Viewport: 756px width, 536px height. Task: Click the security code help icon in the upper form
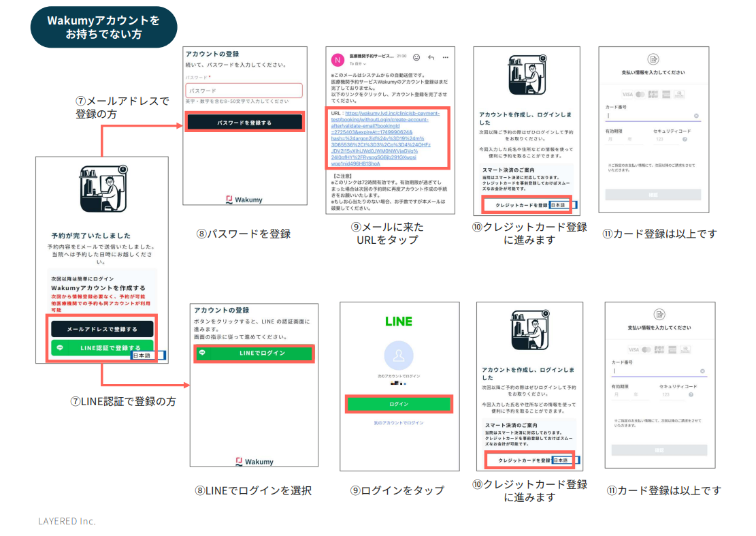coord(685,140)
